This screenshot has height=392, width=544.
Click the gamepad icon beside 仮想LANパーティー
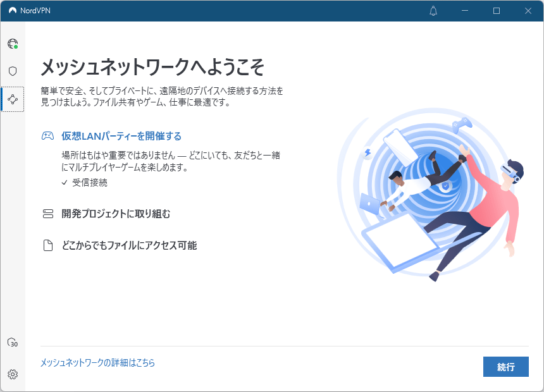tap(48, 136)
